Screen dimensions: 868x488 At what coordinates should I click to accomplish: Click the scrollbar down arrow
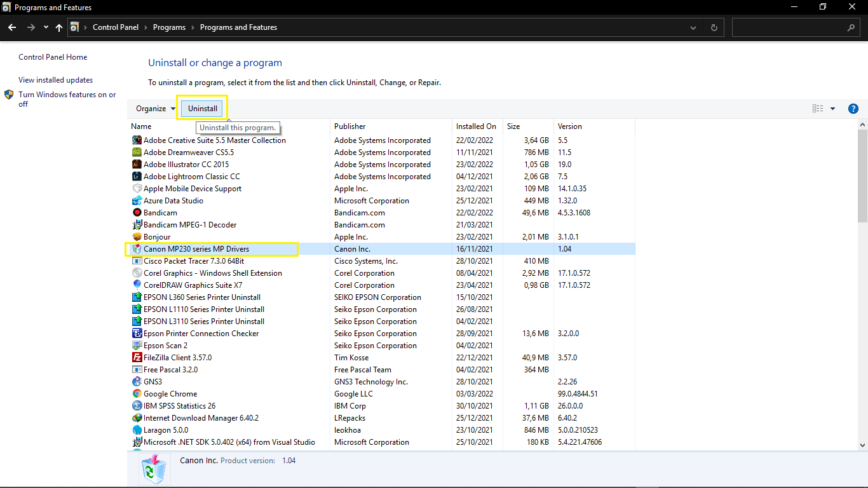pos(863,445)
